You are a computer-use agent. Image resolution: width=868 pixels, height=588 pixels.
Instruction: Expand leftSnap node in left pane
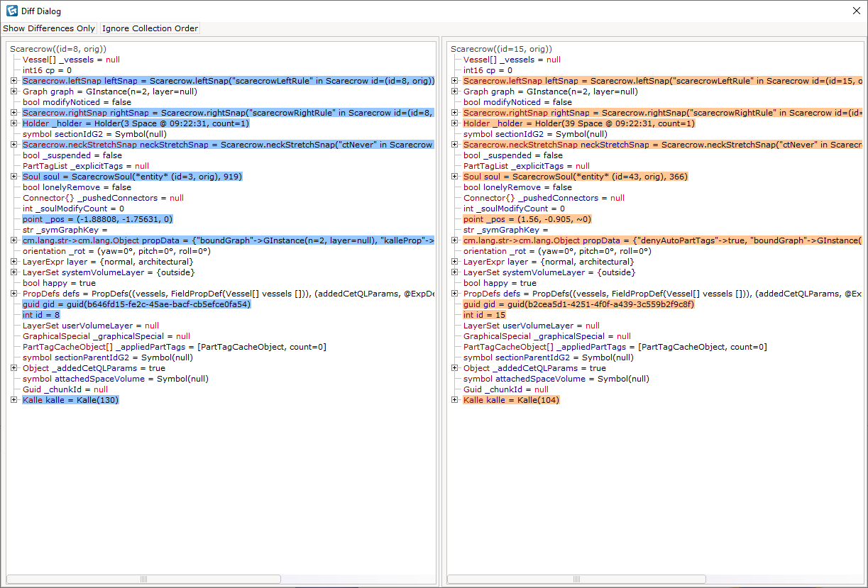[x=14, y=81]
